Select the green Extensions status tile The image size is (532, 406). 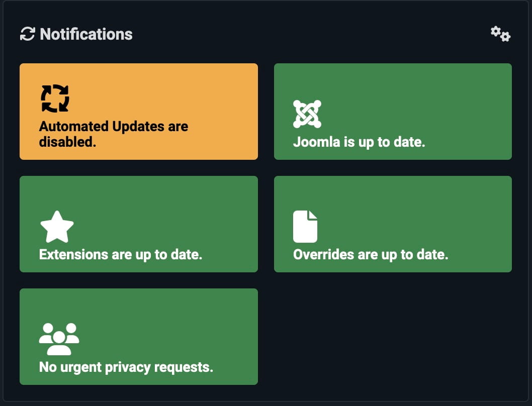pos(139,224)
